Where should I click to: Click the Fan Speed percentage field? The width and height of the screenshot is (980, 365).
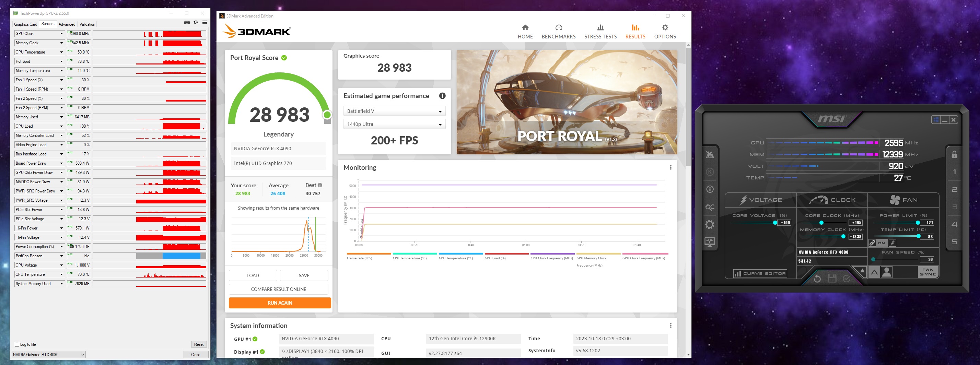(x=927, y=260)
